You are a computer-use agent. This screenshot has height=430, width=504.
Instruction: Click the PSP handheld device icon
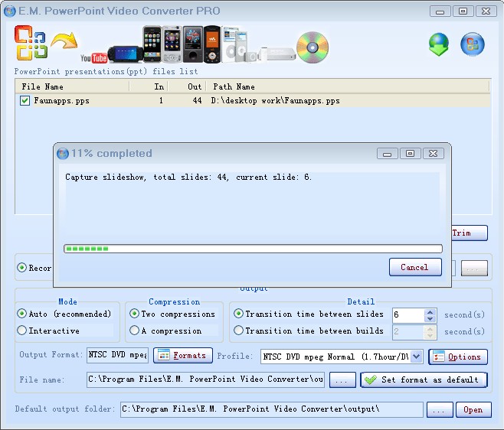point(126,54)
